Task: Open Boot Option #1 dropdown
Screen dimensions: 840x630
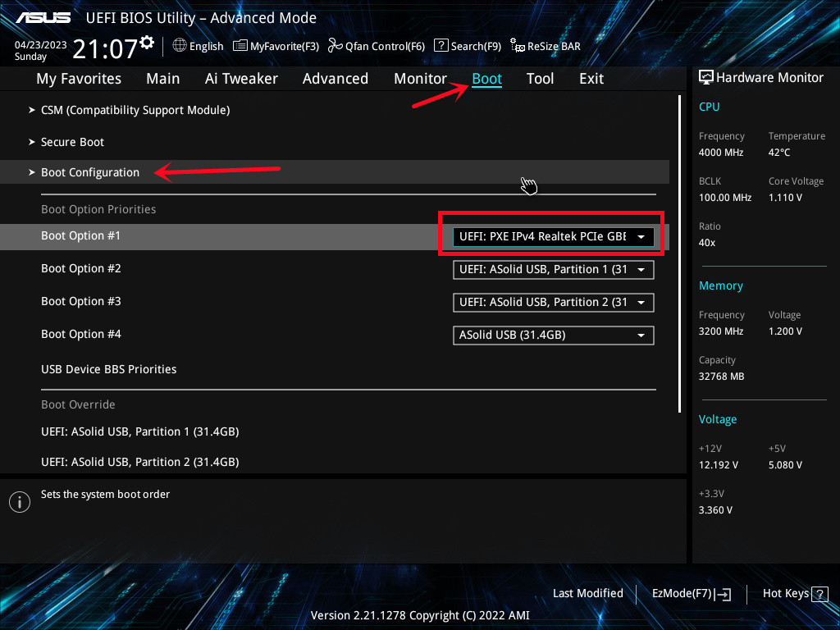Action: pos(554,236)
